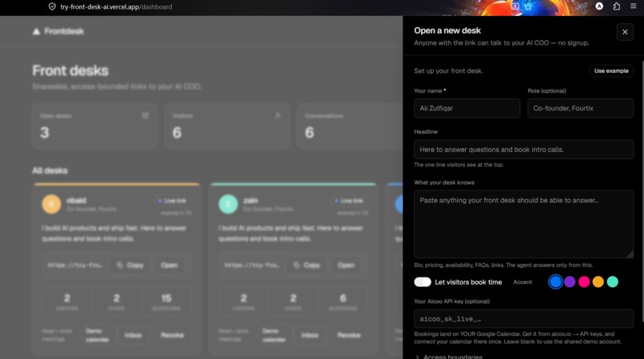Click Demo calendar in the obaid card
Image resolution: width=644 pixels, height=359 pixels.
coord(97,335)
